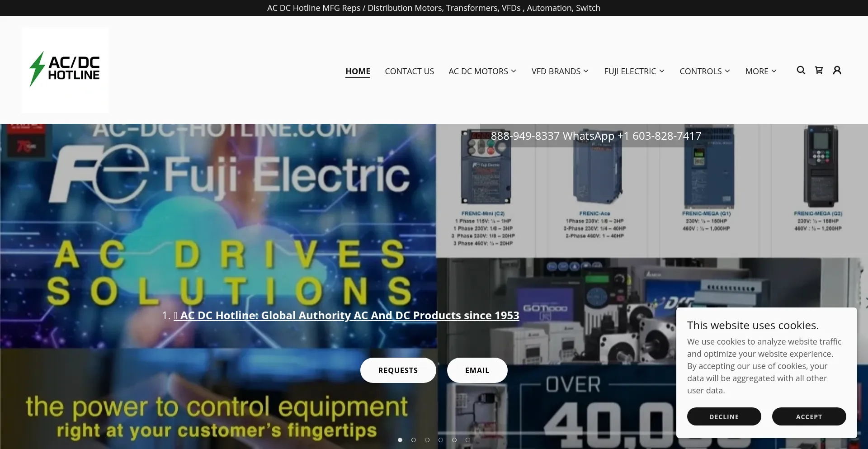Open the AC DC Hotline Global Authority link

point(346,315)
